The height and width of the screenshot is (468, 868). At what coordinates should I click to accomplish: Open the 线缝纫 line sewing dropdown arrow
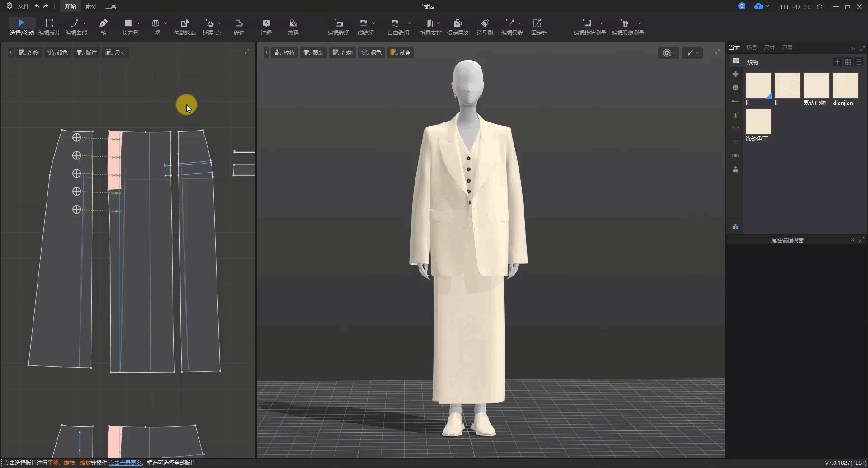373,23
